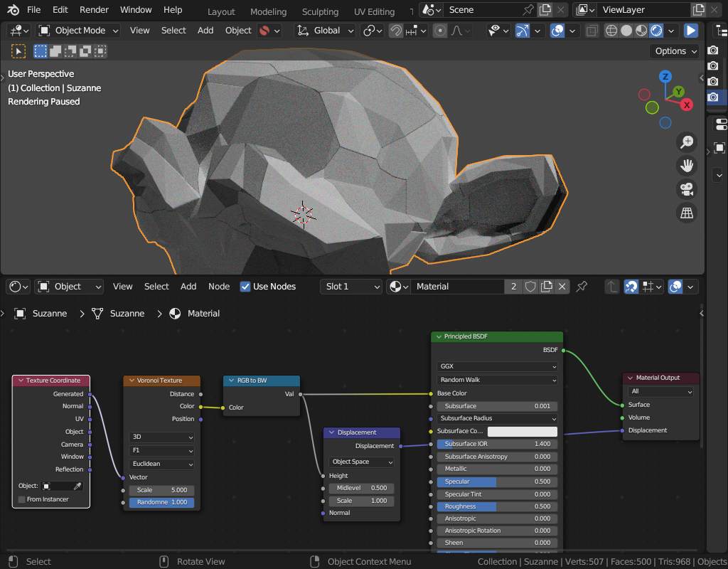Open the Global transform orientation dropdown

tap(325, 31)
